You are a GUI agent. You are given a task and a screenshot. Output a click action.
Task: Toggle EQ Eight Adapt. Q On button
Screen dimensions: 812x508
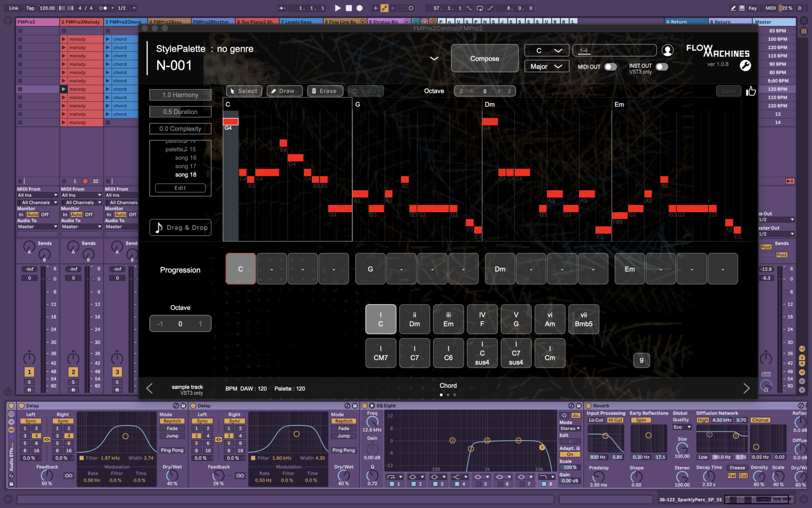(570, 454)
